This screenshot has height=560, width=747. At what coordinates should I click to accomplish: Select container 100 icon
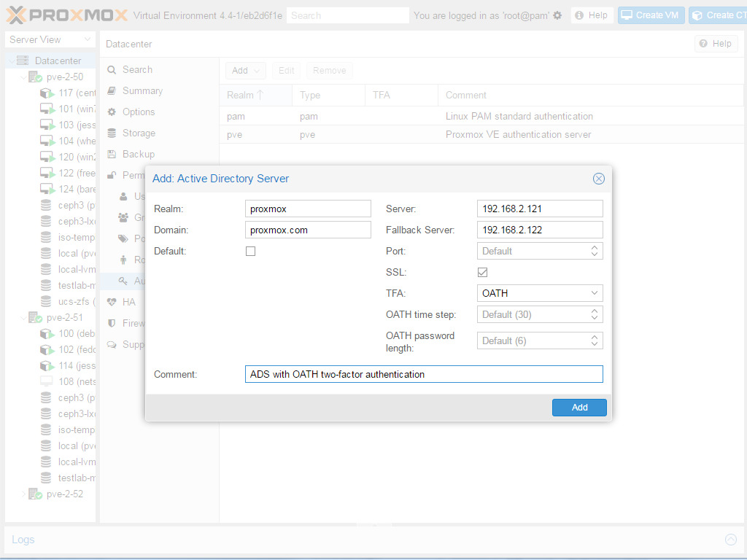47,333
